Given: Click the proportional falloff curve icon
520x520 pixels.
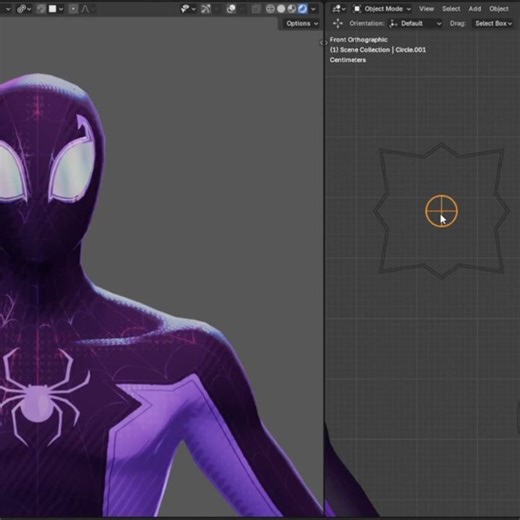Looking at the screenshot, I should [x=85, y=9].
